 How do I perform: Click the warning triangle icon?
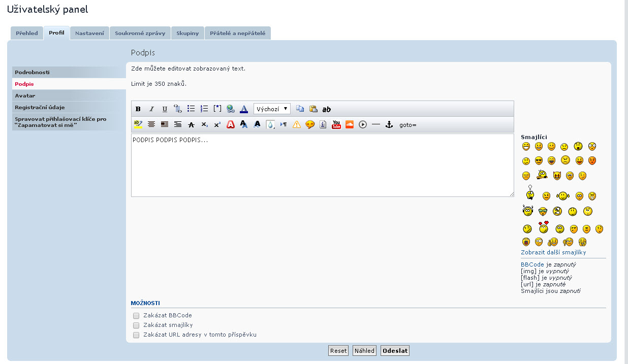click(297, 124)
